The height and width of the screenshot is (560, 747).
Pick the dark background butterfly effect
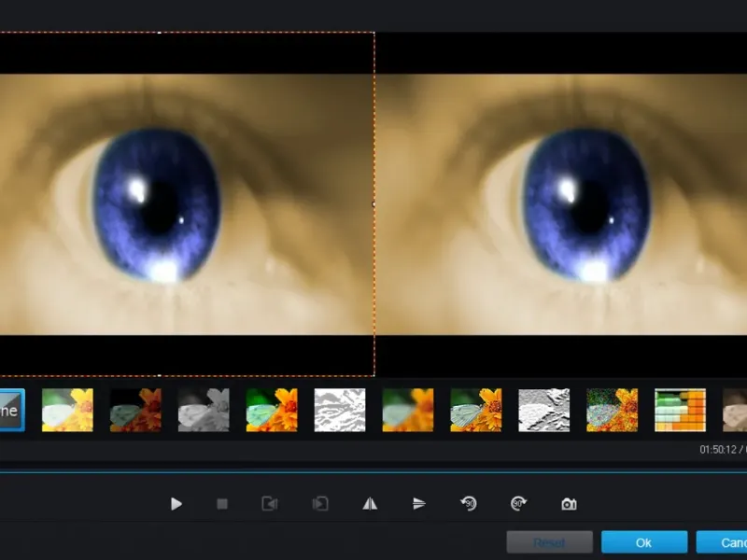tap(135, 411)
